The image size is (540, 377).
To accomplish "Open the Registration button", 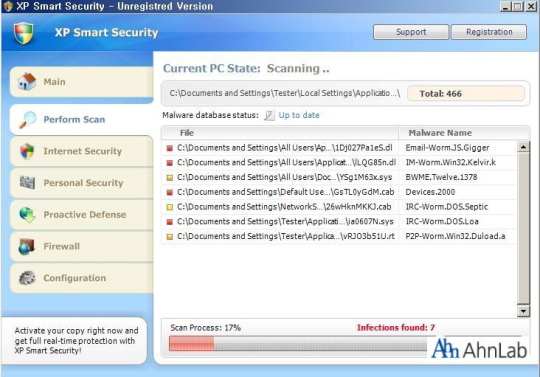I will (489, 32).
